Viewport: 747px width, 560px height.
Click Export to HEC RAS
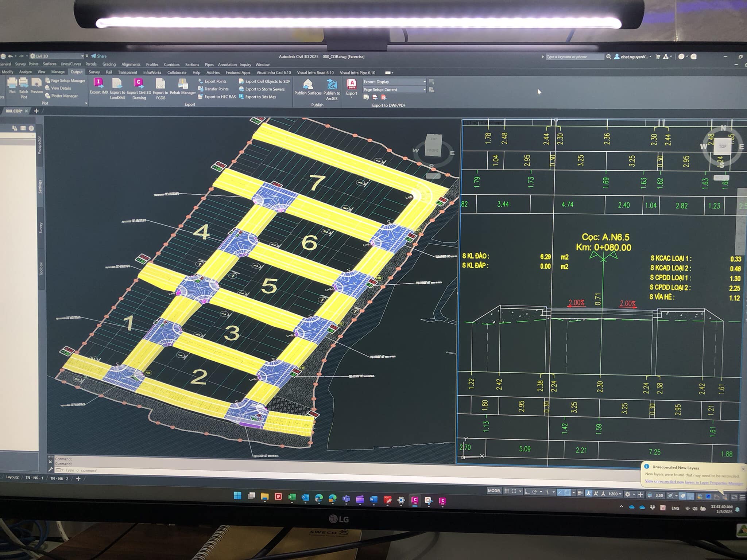pyautogui.click(x=216, y=97)
